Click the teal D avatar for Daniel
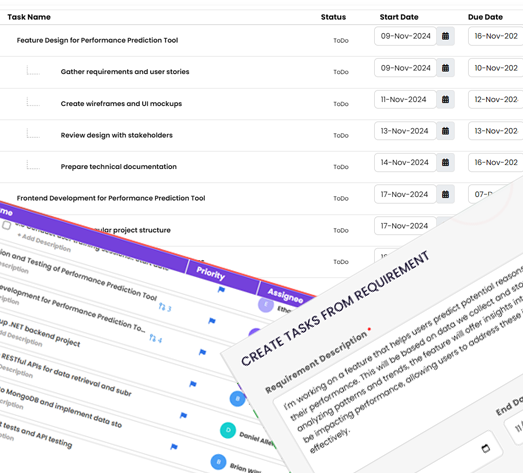Viewport: 523px width, 473px height. (228, 430)
